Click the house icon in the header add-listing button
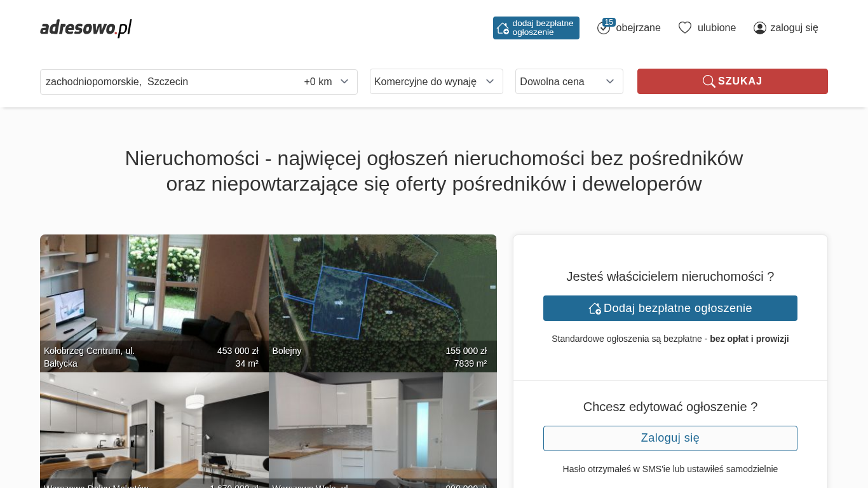 (x=503, y=28)
